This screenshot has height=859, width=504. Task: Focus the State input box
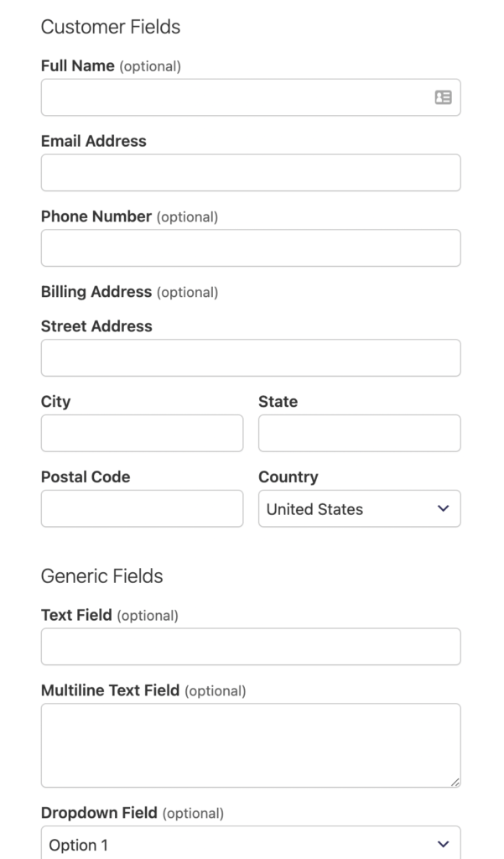pos(359,433)
